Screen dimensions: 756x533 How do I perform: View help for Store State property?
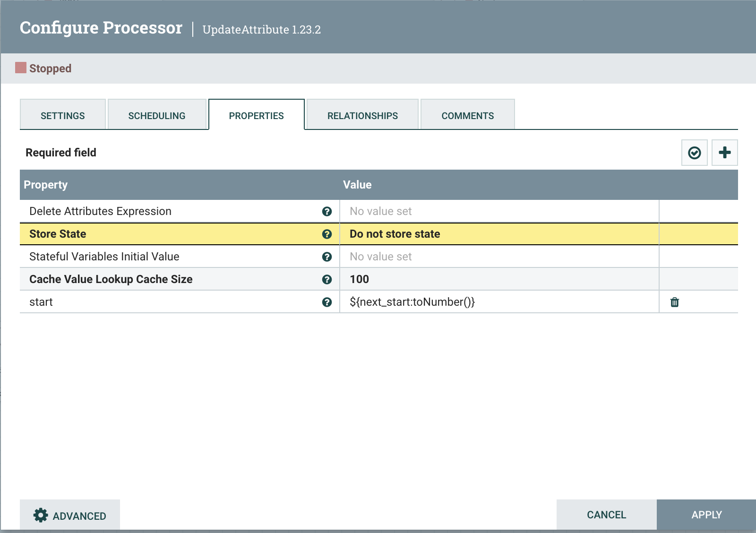coord(327,234)
